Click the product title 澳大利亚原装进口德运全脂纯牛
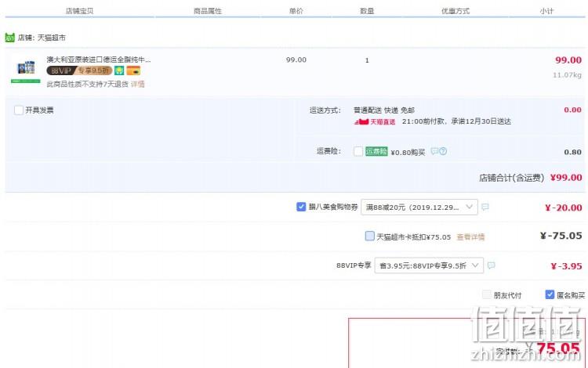588x368 pixels. pyautogui.click(x=99, y=60)
